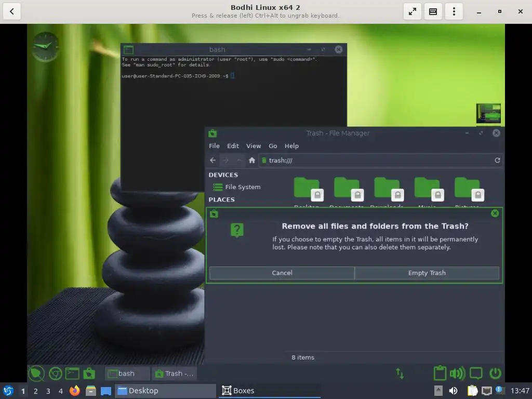The width and height of the screenshot is (532, 399).
Task: Launch file manager from Bodhi shelf
Action: [89, 374]
